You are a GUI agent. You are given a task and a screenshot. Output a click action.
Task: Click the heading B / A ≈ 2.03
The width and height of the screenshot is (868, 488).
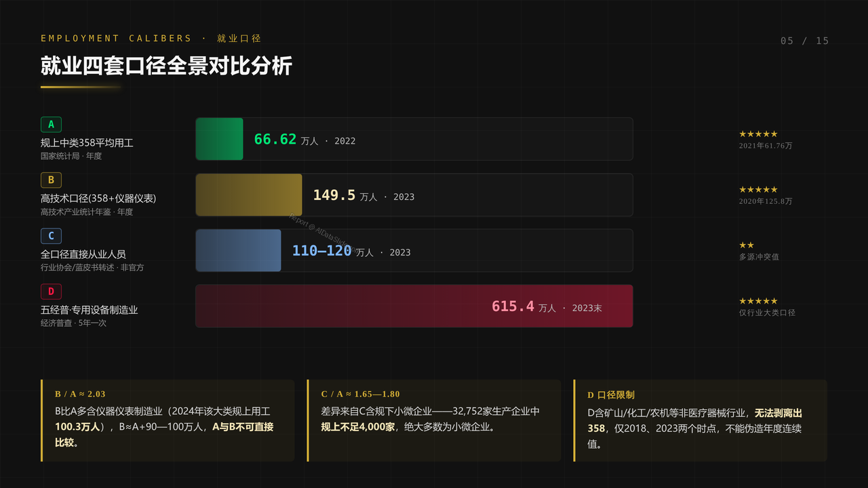(80, 394)
